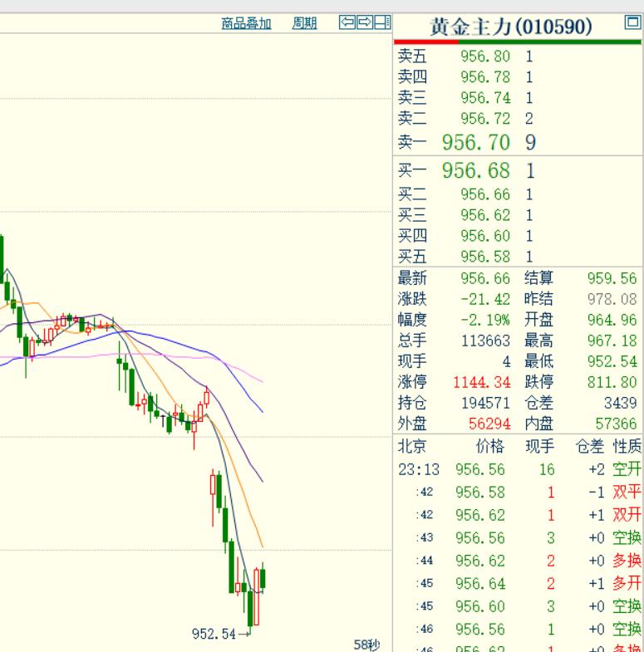Maximize the 黄金主力 quote panel icon
Viewport: 644px width, 652px height.
tap(632, 22)
